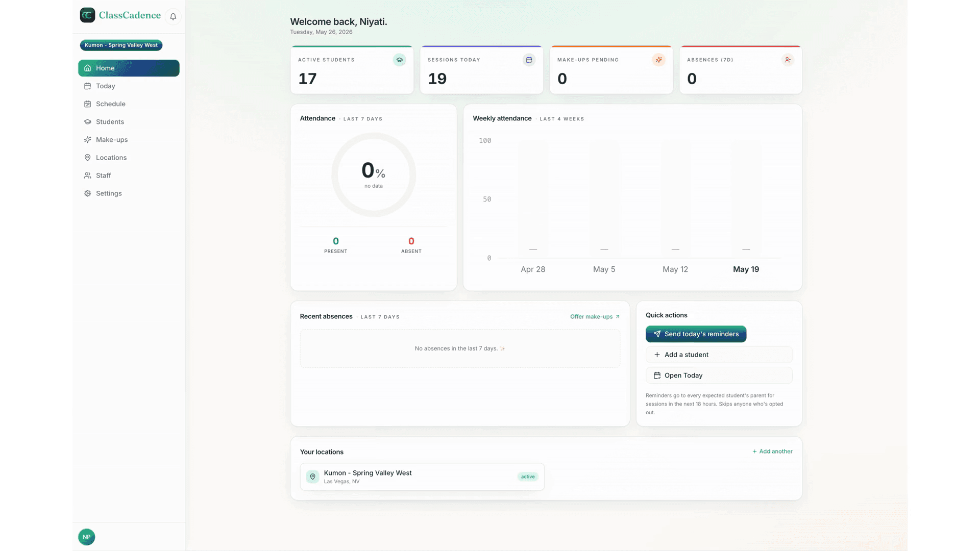980x551 pixels.
Task: Click the Absent count value
Action: [x=411, y=241]
